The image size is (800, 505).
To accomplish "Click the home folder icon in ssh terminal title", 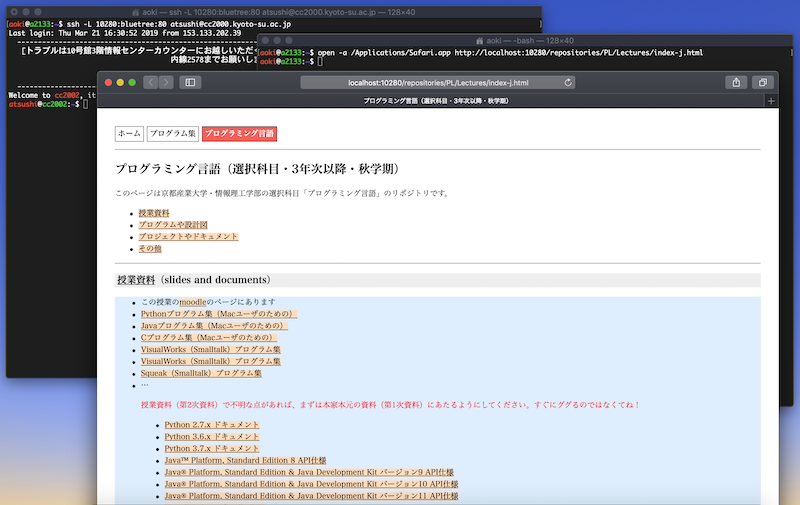I will click(x=135, y=12).
